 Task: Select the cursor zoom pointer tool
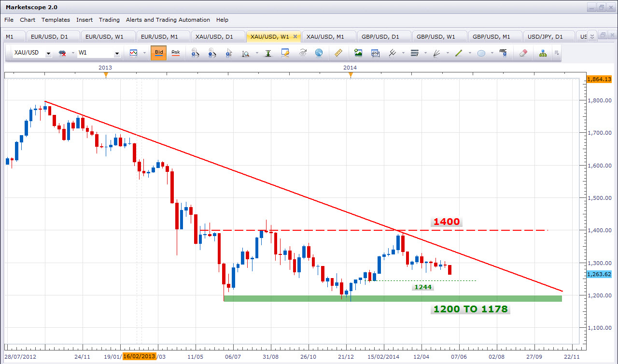pos(229,53)
